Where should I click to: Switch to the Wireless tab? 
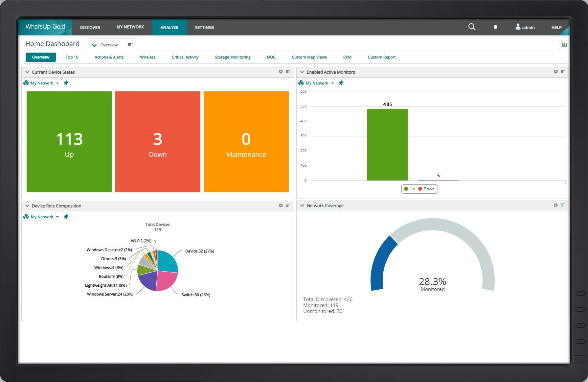pyautogui.click(x=147, y=57)
